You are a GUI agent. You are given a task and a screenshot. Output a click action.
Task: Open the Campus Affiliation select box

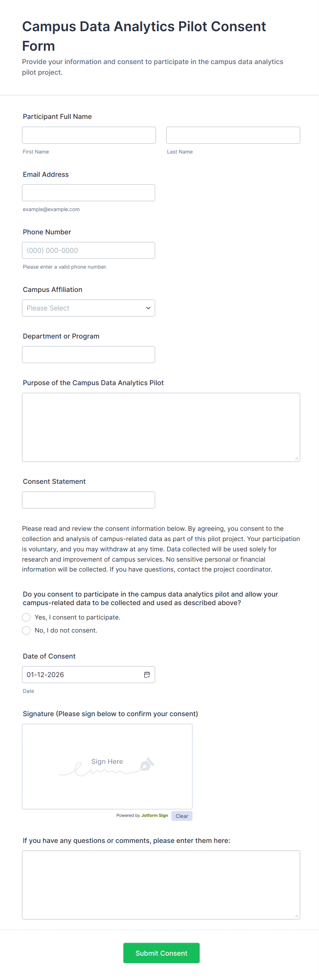click(x=84, y=308)
